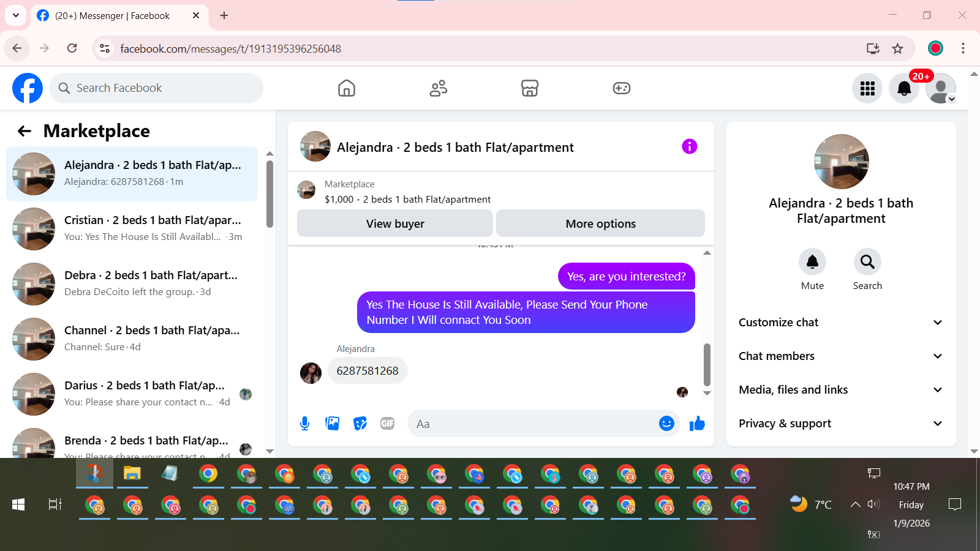Open Darius conversation in the list
Image resolution: width=980 pixels, height=551 pixels.
coord(132,394)
